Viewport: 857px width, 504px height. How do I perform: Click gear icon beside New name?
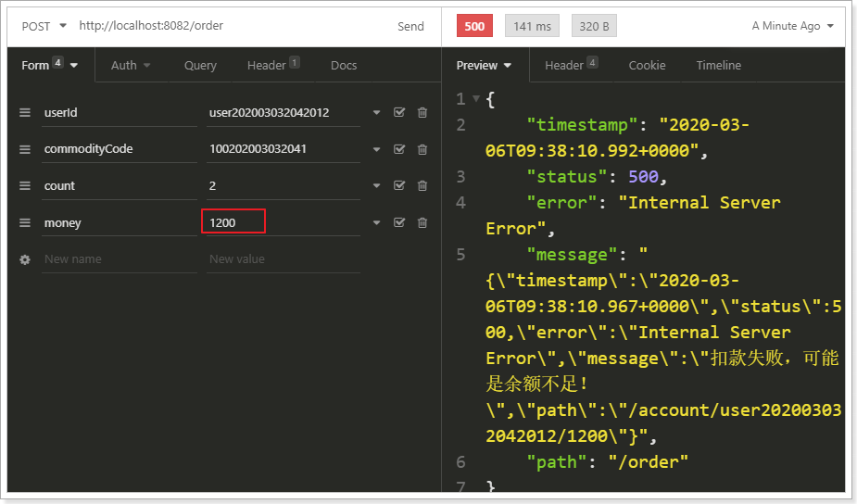tap(25, 260)
